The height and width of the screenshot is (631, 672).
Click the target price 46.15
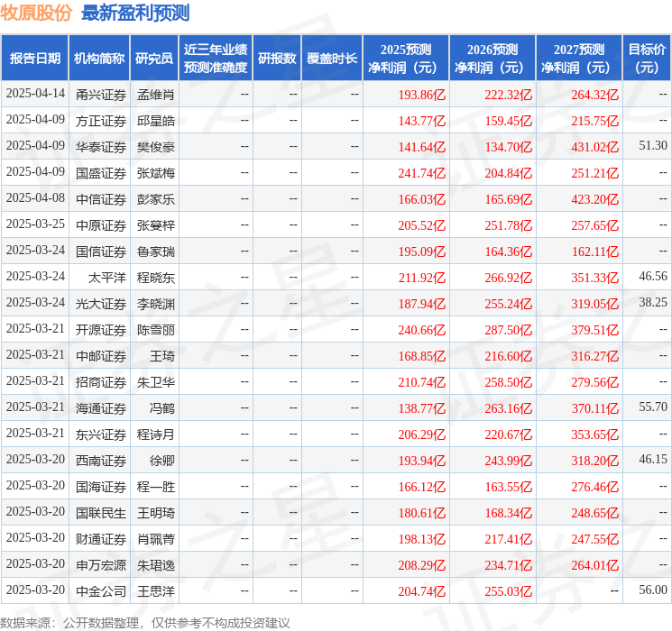click(653, 459)
